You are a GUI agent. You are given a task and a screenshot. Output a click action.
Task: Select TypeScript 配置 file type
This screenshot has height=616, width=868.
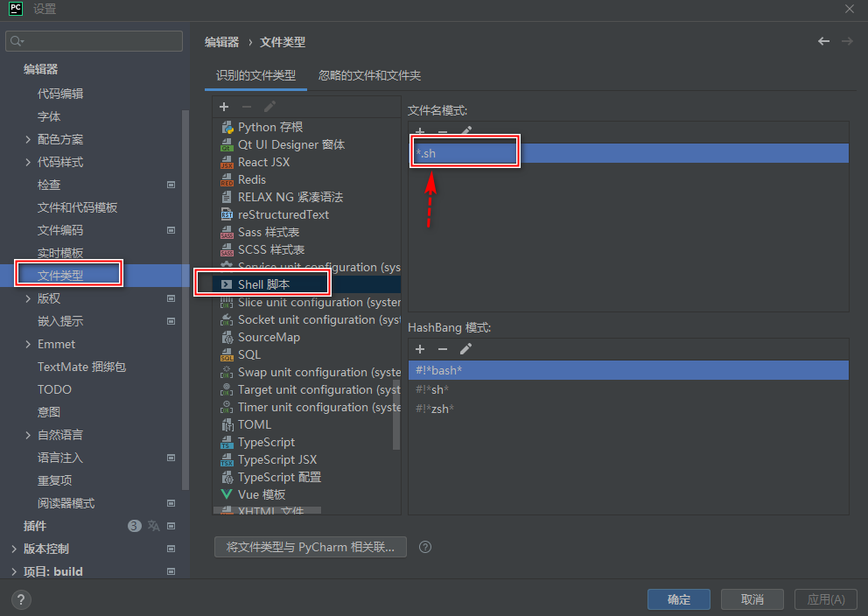pos(306,477)
